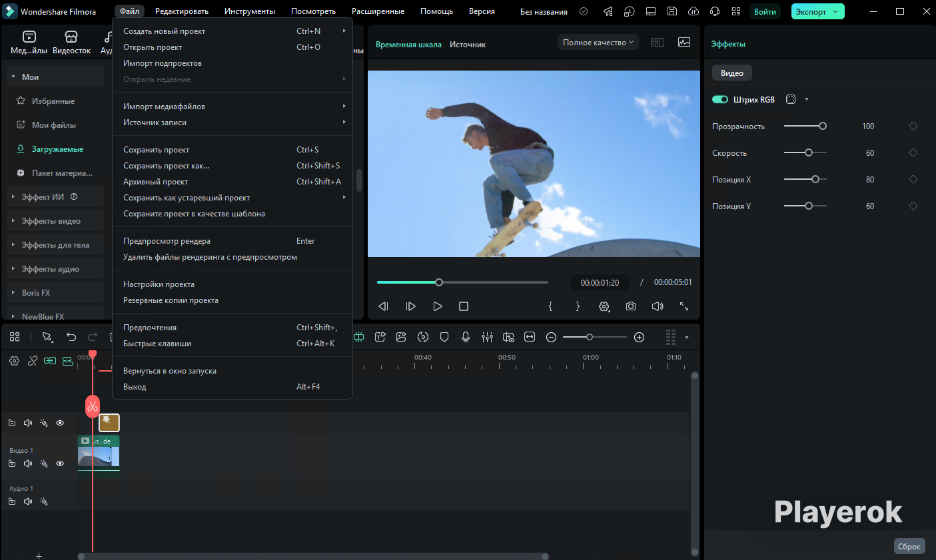The height and width of the screenshot is (560, 936).
Task: Open the Файл menu
Action: [130, 11]
